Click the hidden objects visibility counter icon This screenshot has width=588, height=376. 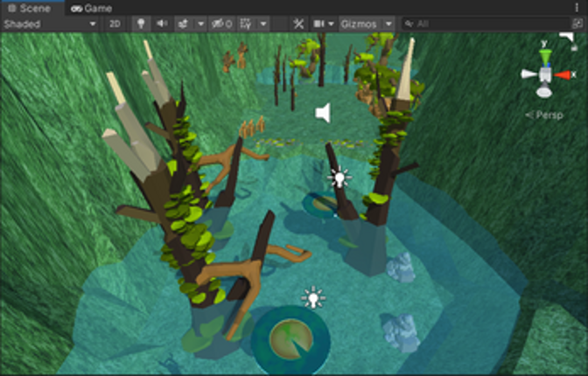(221, 24)
